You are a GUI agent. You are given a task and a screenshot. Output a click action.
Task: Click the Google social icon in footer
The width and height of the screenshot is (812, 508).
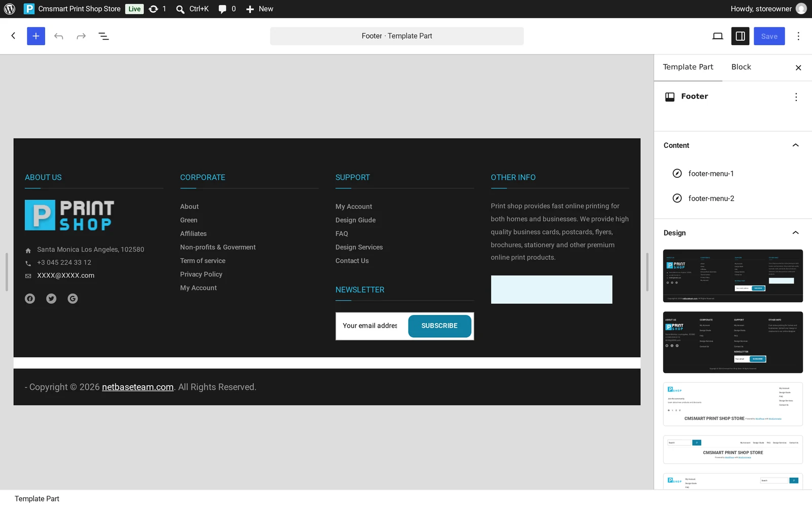(73, 299)
